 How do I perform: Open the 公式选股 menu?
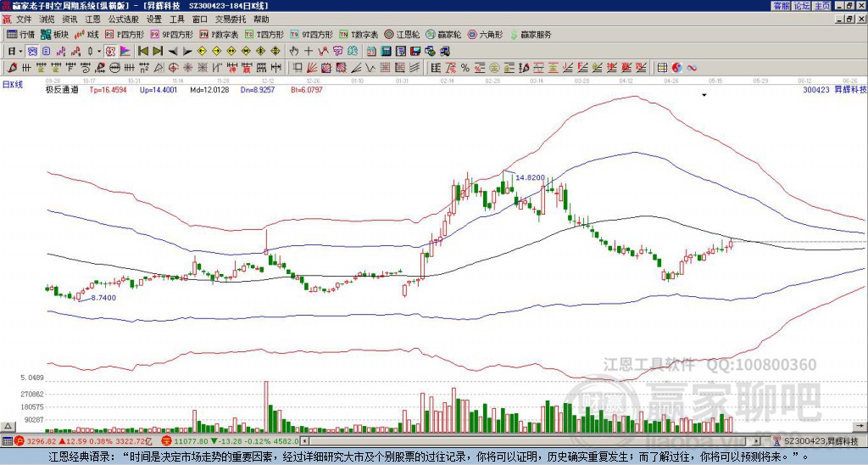[124, 20]
